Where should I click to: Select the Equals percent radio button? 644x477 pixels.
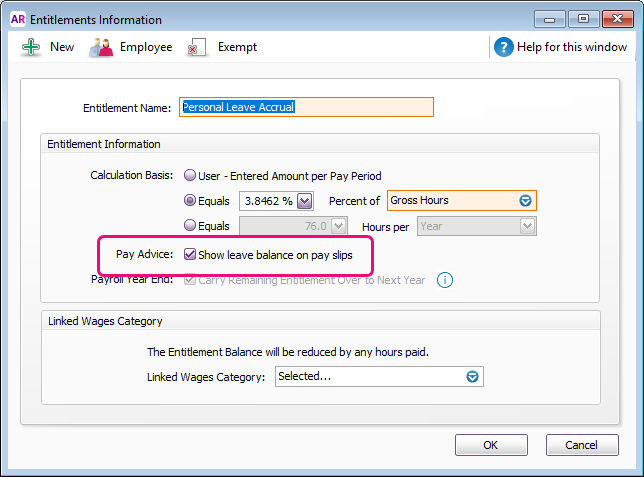190,201
